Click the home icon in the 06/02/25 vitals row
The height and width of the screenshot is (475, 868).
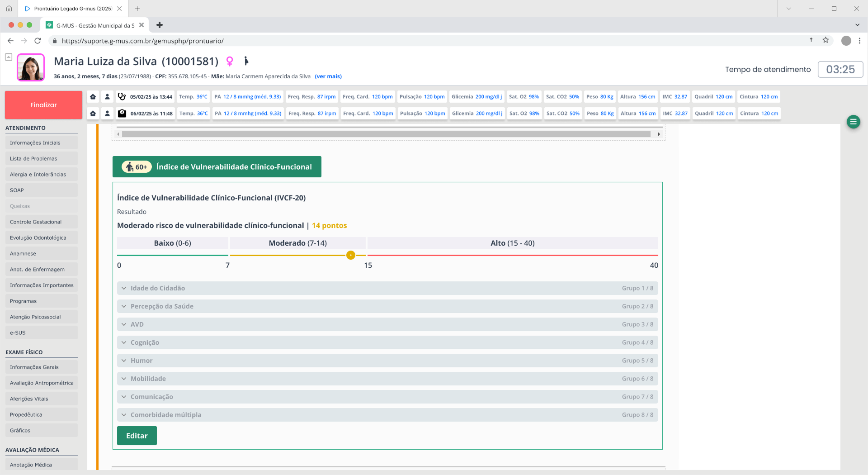[93, 114]
